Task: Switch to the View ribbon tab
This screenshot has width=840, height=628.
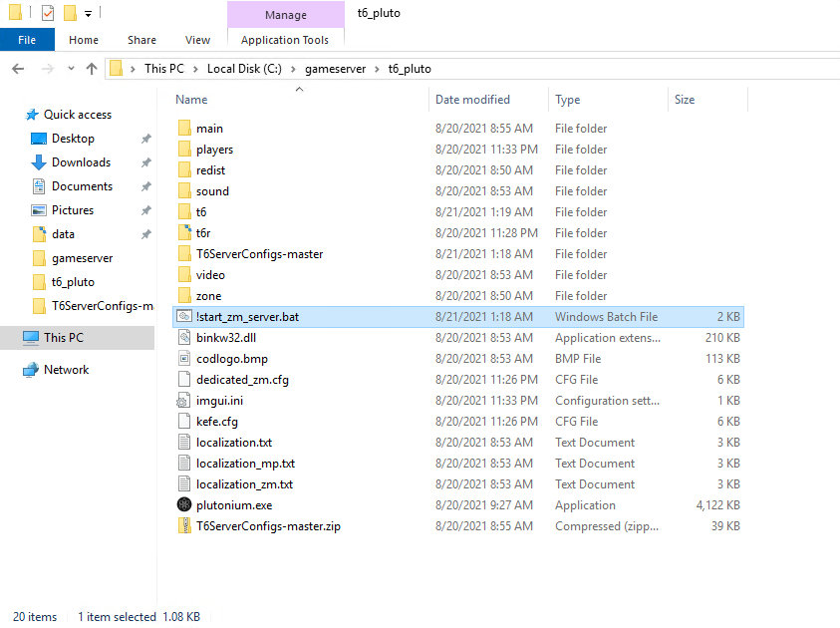Action: pos(197,40)
